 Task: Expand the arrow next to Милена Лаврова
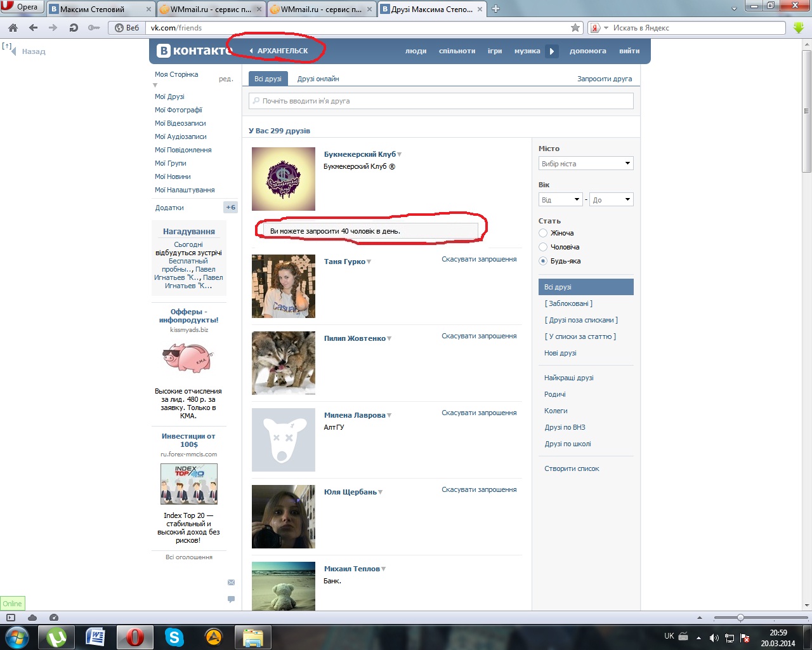[390, 416]
